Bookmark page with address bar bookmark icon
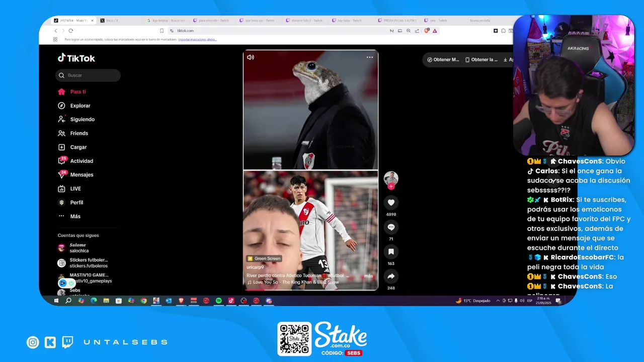 162,31
